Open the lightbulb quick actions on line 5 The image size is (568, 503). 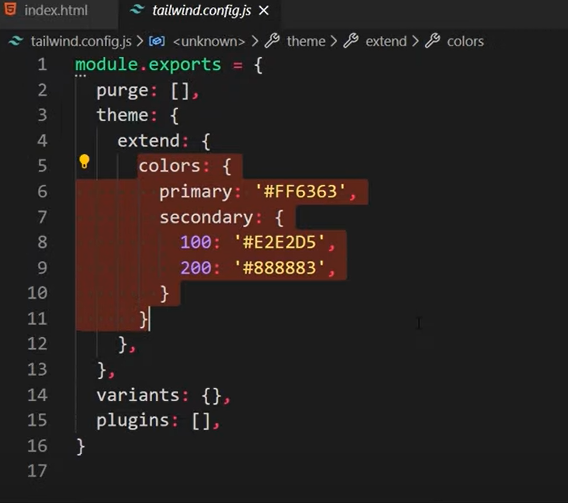[x=84, y=162]
